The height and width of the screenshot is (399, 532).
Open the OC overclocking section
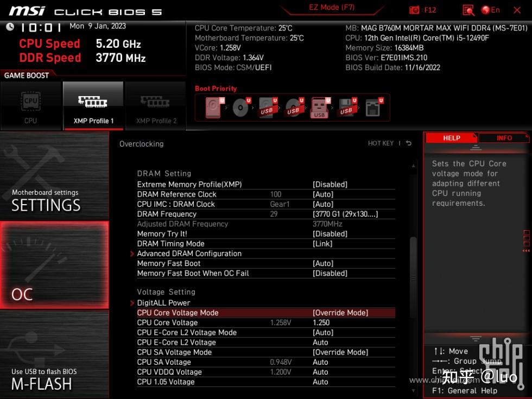pos(54,265)
